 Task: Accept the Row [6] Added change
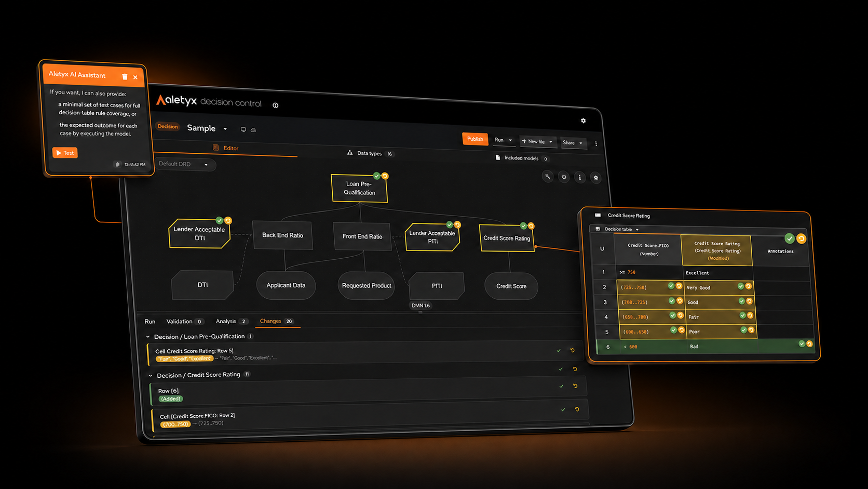coord(561,386)
